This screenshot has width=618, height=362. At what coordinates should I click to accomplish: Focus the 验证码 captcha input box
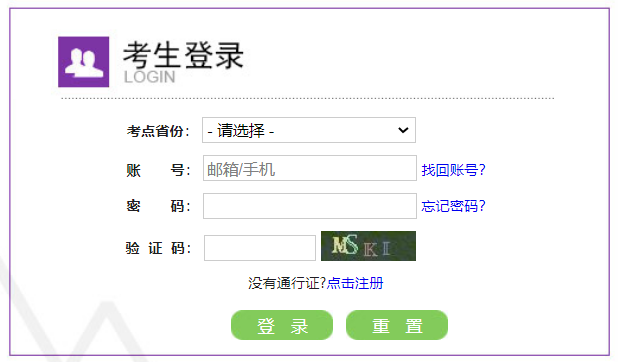pos(260,248)
